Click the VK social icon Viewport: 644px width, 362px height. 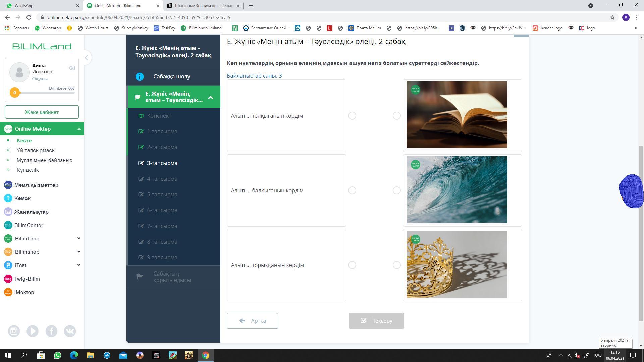point(70,331)
